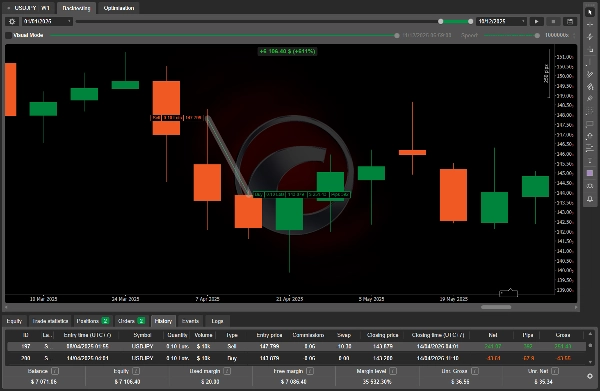
Task: Open the Equity tab
Action: coord(15,321)
